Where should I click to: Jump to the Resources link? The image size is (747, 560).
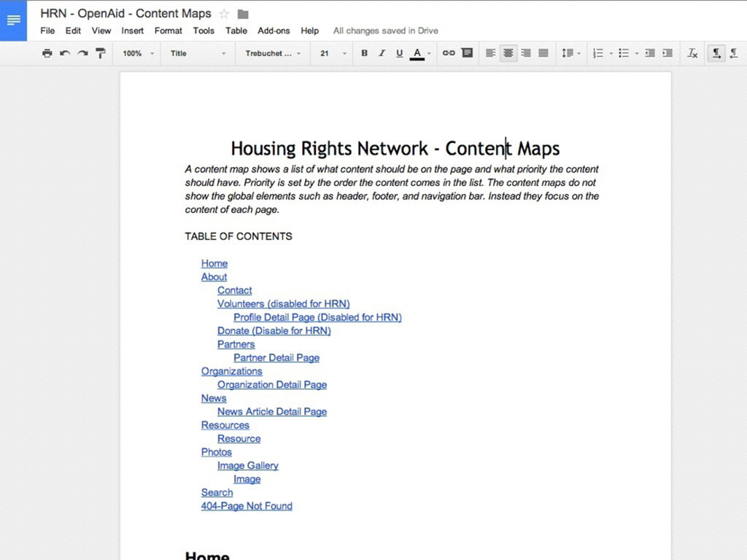225,425
